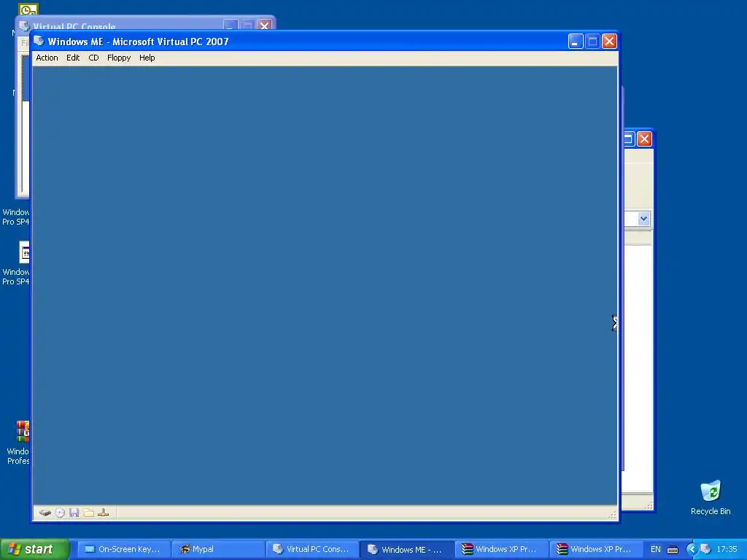Viewport: 747px width, 560px height.
Task: Open the Edit menu
Action: point(73,58)
